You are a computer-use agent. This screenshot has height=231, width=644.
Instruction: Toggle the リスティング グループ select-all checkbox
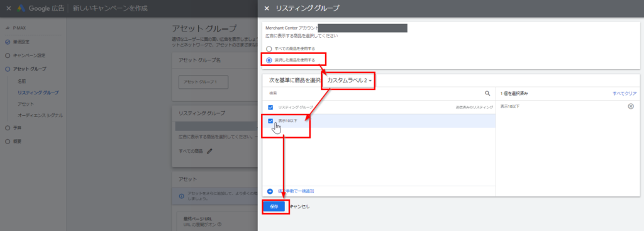click(270, 107)
